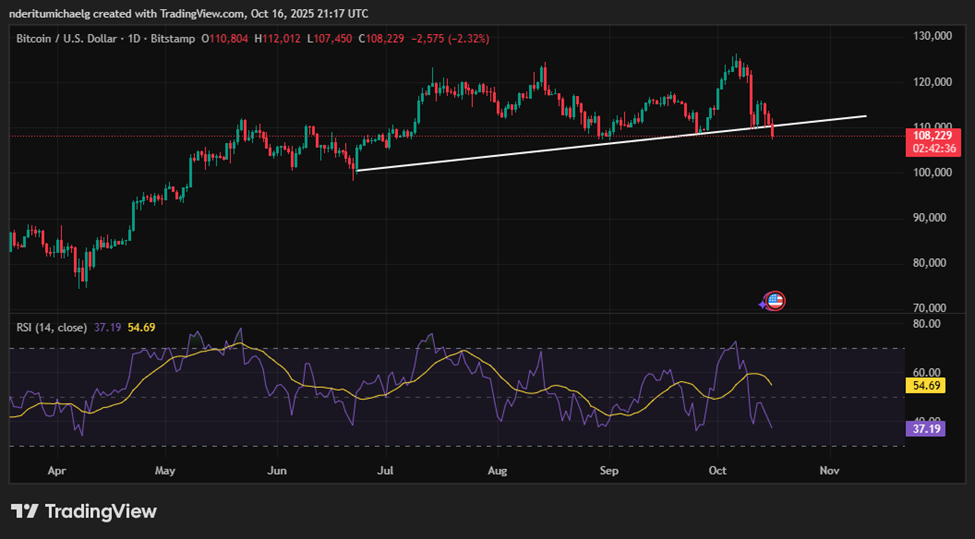
Task: Click the US flag economic event icon
Action: pos(775,300)
